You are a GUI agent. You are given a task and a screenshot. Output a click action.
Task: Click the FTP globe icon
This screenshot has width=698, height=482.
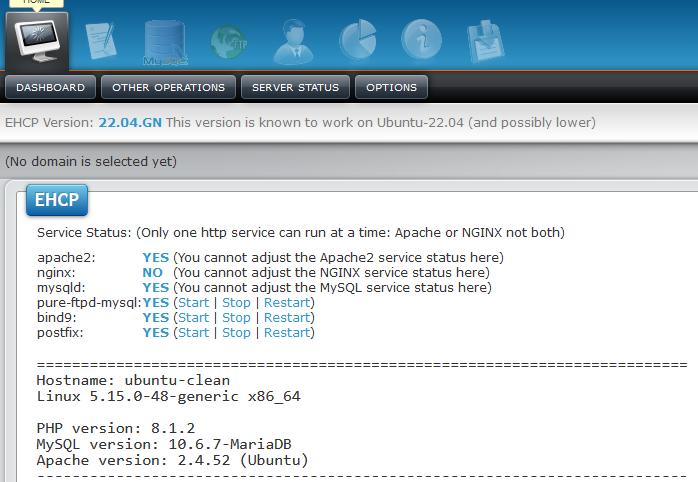click(227, 41)
